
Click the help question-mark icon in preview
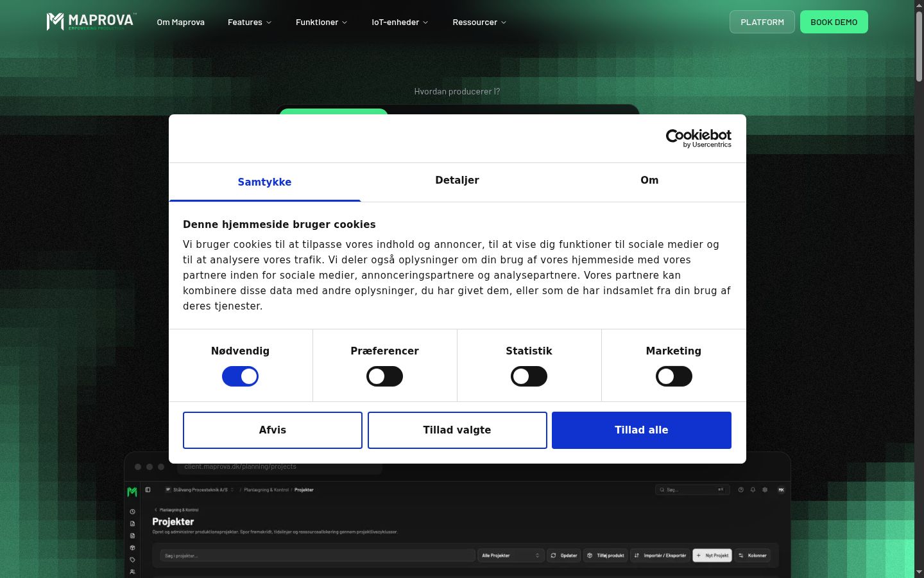click(x=740, y=489)
